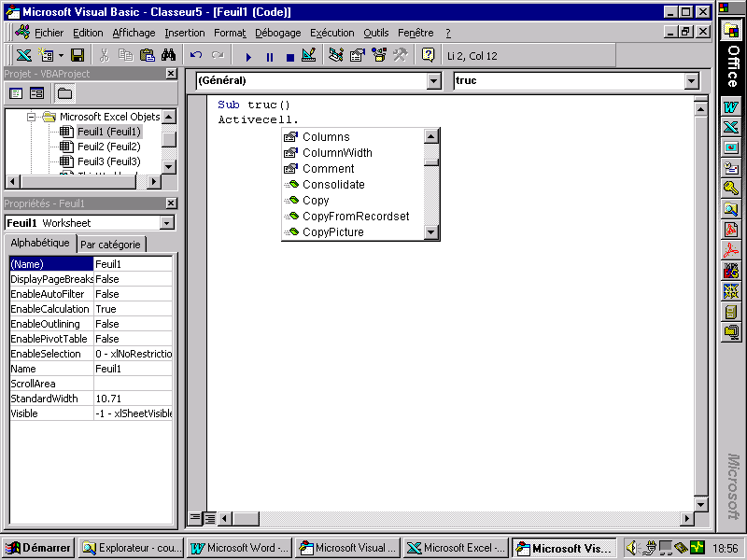Launch Word from the Office shortcut bar
Image resolution: width=747 pixels, height=560 pixels.
(731, 107)
